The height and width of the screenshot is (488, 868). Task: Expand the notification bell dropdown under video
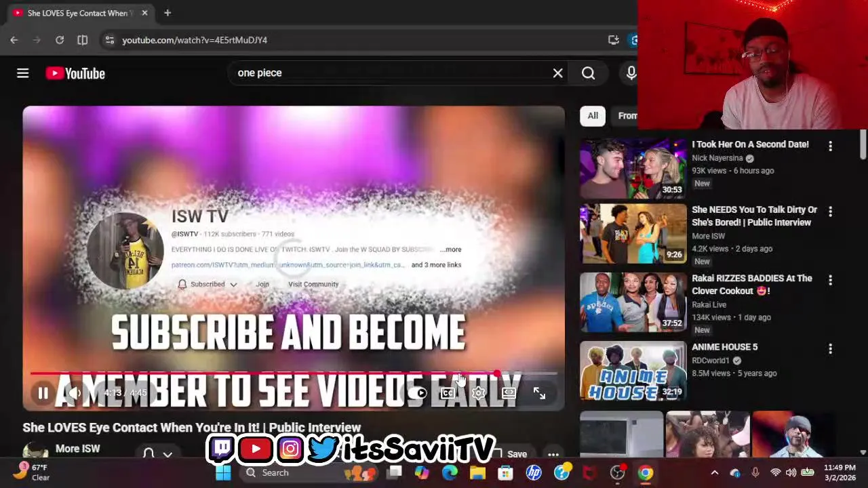tap(157, 453)
